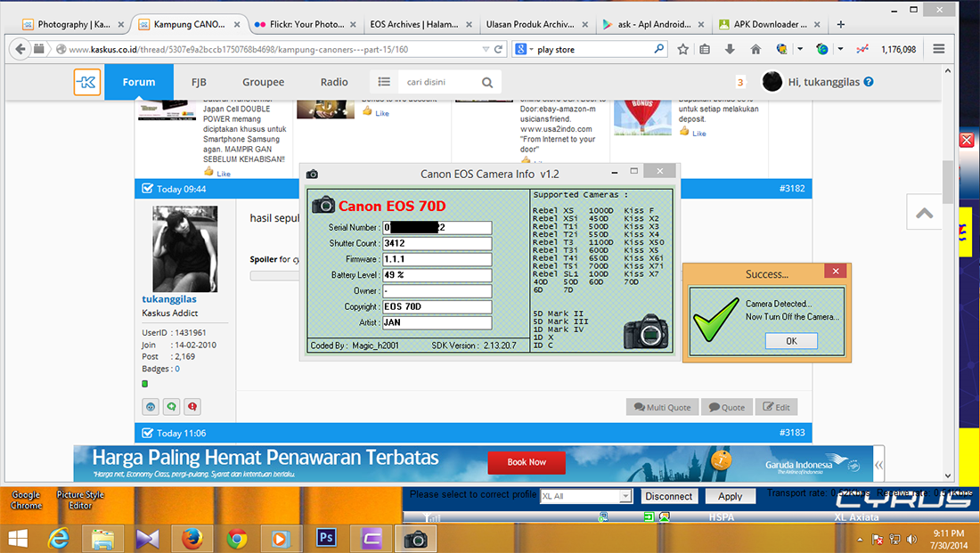Switch to APK Downloader tab
Image resolution: width=980 pixels, height=553 pixels.
[x=770, y=24]
